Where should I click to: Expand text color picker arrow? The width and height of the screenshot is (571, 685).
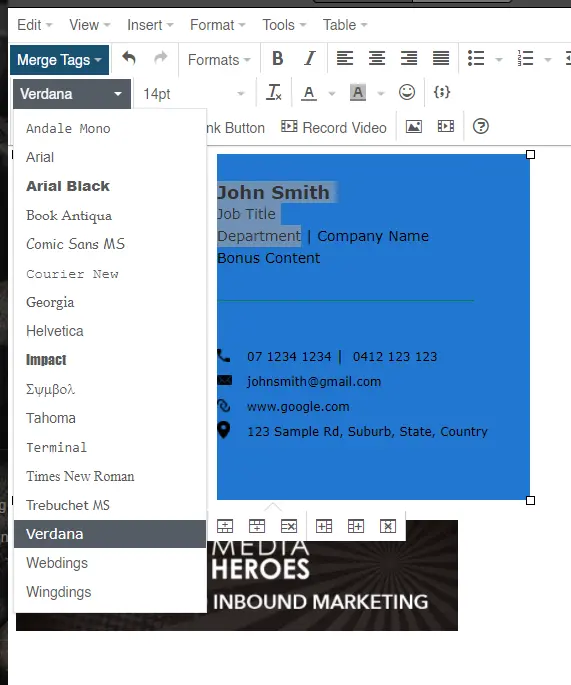point(332,93)
